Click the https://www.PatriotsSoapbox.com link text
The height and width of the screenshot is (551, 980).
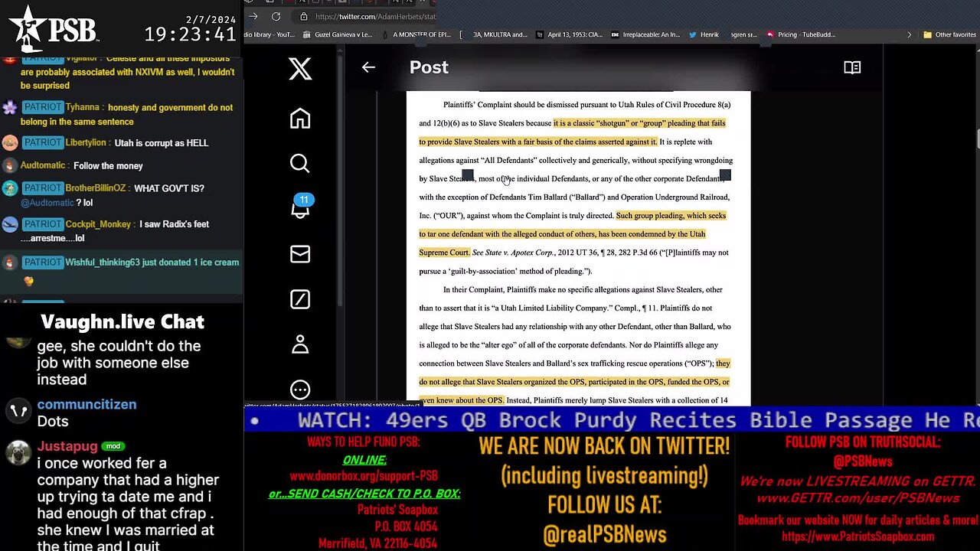[x=857, y=536]
